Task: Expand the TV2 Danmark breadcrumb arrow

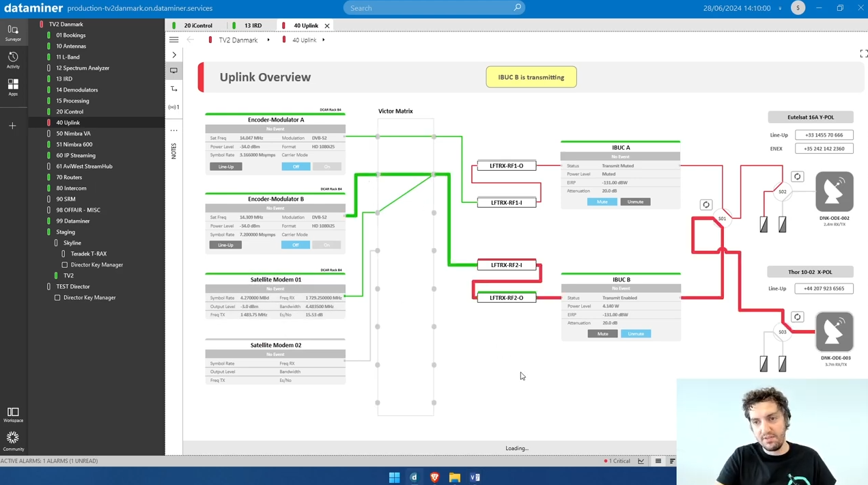Action: tap(268, 40)
